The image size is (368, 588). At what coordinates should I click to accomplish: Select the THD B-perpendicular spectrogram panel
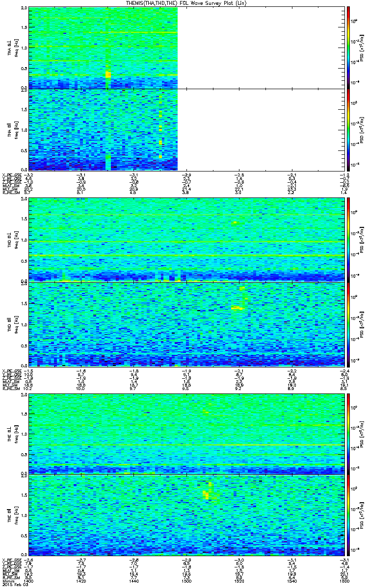click(x=185, y=240)
